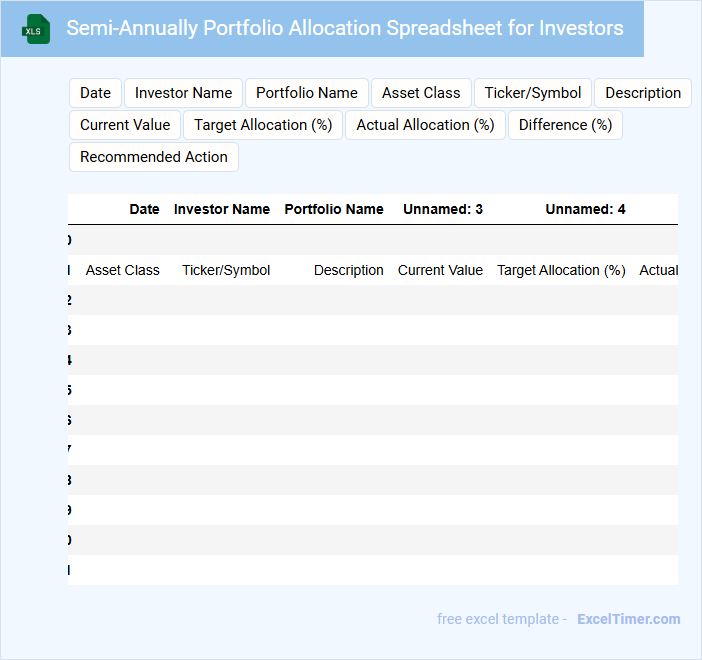Click the green XLS file icon
The image size is (702, 660).
(x=37, y=29)
